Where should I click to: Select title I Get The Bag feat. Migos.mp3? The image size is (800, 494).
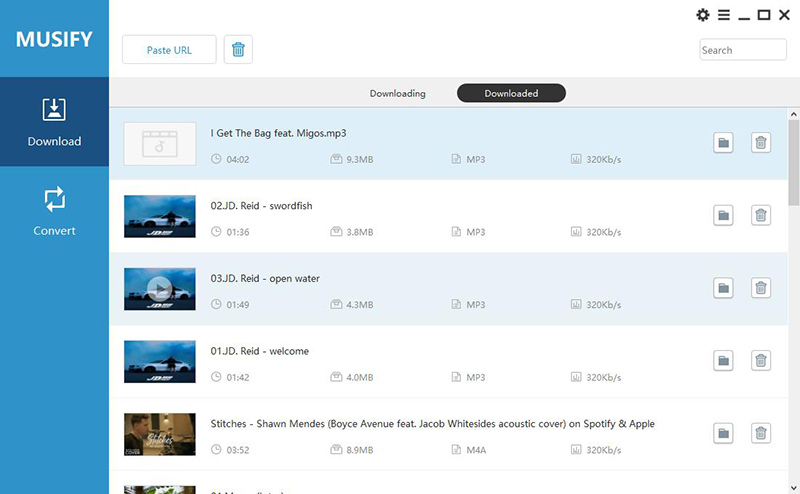[x=278, y=133]
